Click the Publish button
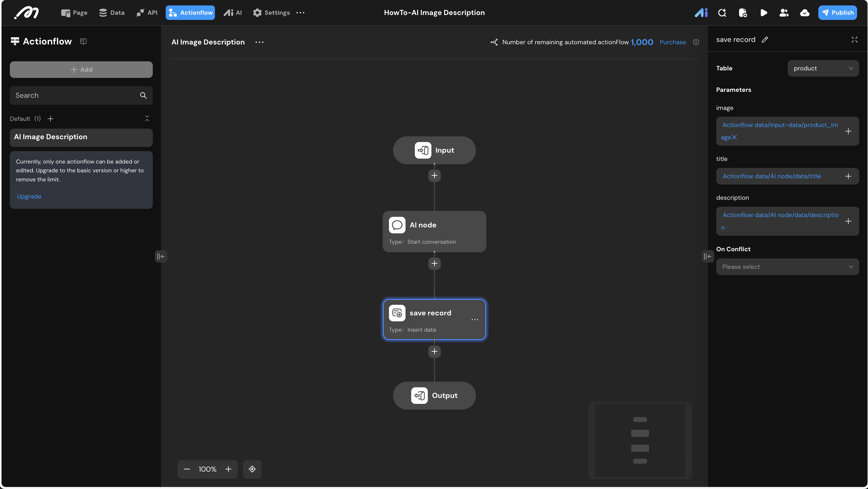 point(837,13)
